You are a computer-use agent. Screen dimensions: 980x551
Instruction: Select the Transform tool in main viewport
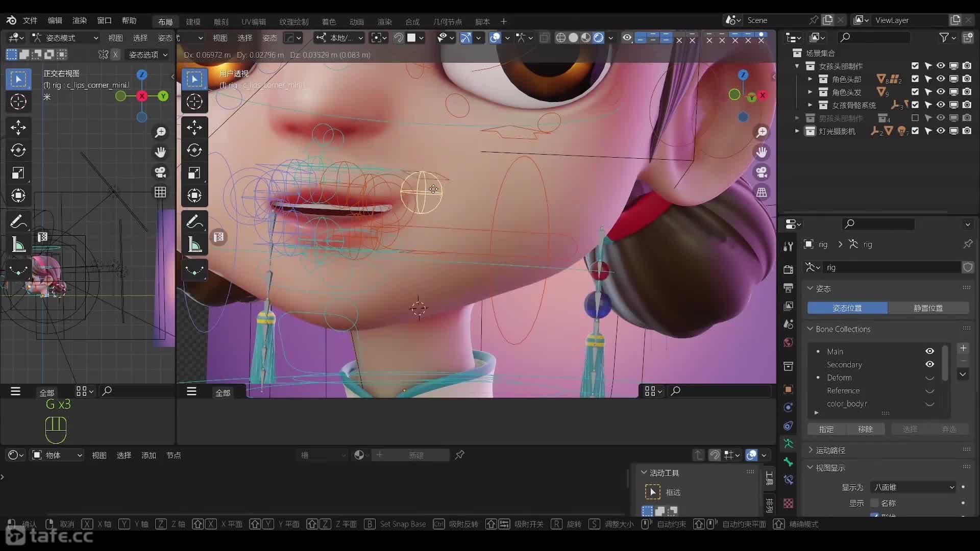[194, 195]
